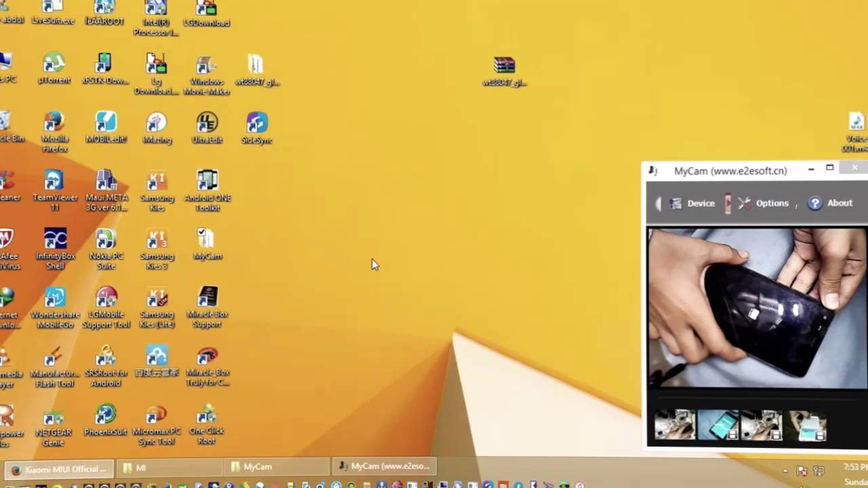
Task: Select the wt88047 WinRAR archive icon
Action: [x=505, y=71]
